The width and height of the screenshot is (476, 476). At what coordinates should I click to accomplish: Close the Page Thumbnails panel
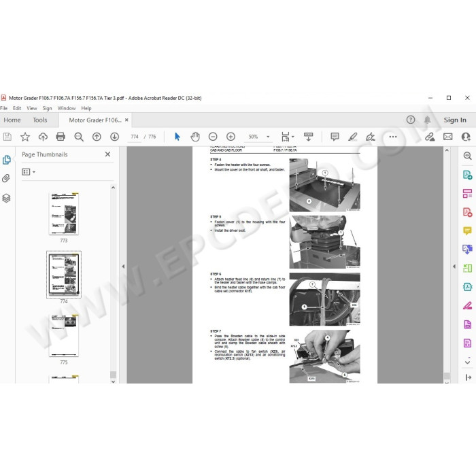coord(107,154)
